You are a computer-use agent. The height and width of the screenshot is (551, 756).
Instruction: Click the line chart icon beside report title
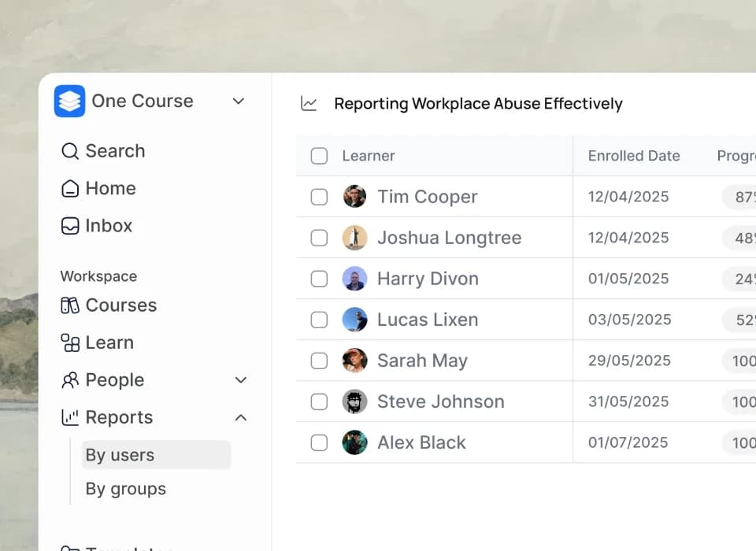(309, 103)
